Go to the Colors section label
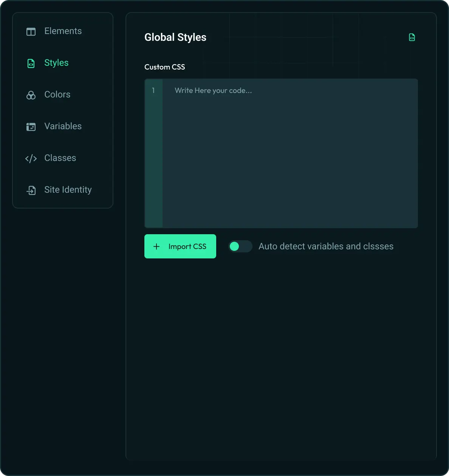Screen dimensions: 449x476 point(57,94)
